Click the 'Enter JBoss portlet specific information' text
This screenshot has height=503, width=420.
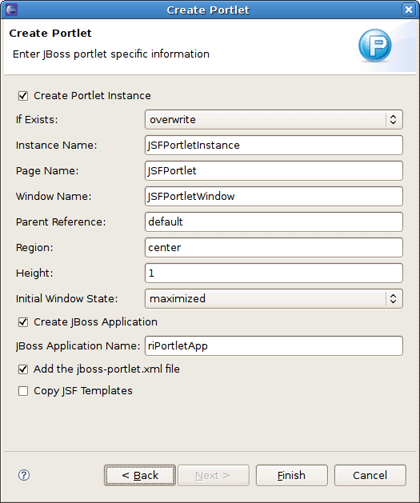pos(111,54)
